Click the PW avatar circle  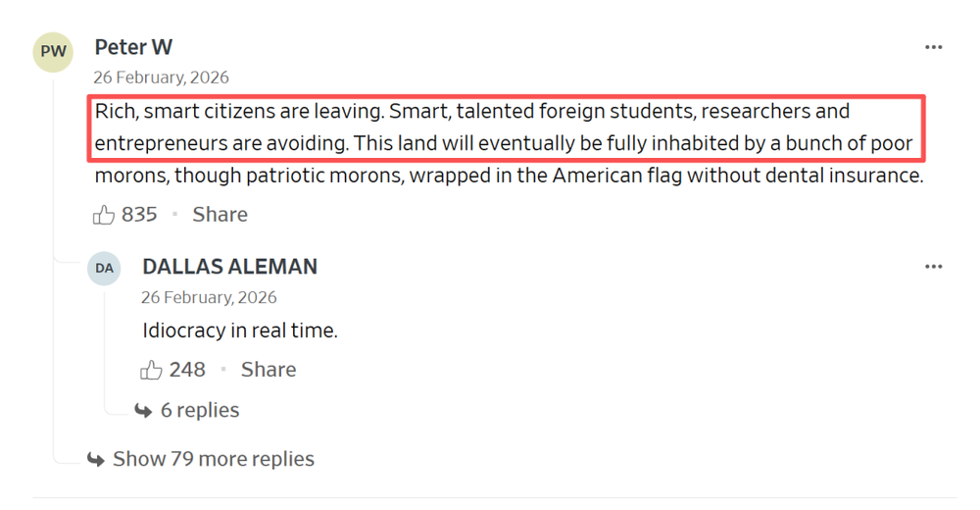53,52
